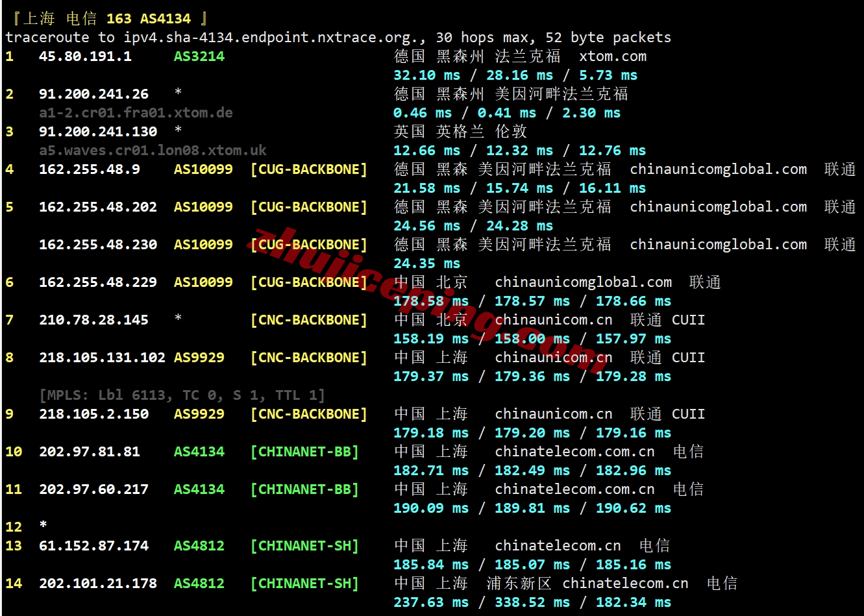Image resolution: width=864 pixels, height=616 pixels.
Task: Select 英国 英格兰 伦敦 location on hop 3
Action: (x=461, y=132)
